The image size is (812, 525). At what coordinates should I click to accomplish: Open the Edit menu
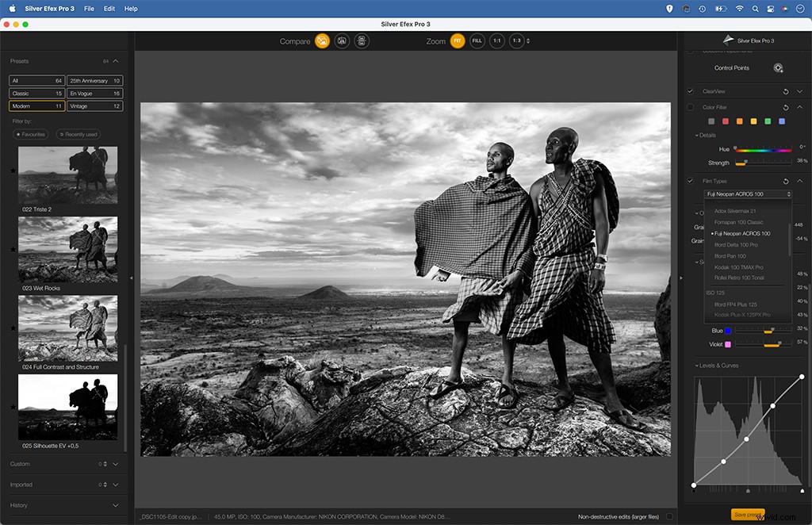tap(109, 9)
